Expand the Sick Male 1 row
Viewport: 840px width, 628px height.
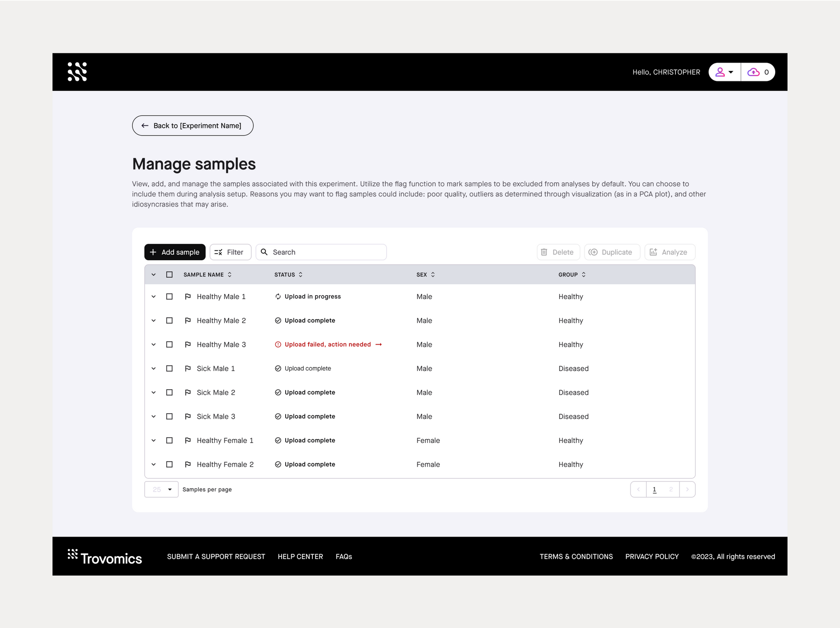tap(154, 369)
